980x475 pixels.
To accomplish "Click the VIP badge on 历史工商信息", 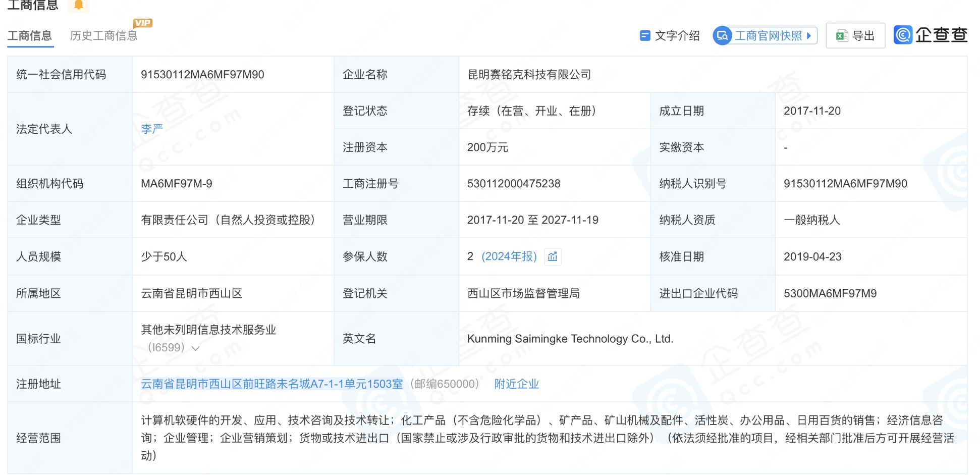I will tap(143, 23).
